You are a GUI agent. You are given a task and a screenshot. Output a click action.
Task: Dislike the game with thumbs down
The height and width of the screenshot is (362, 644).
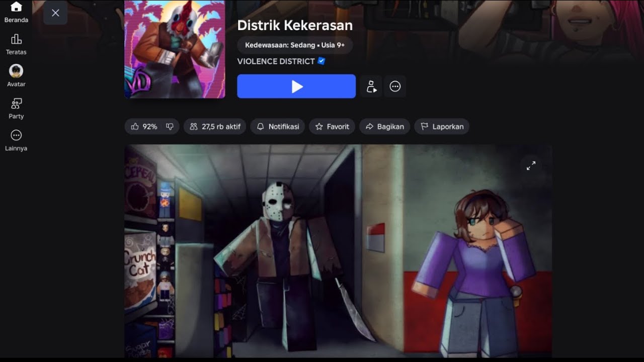(170, 127)
